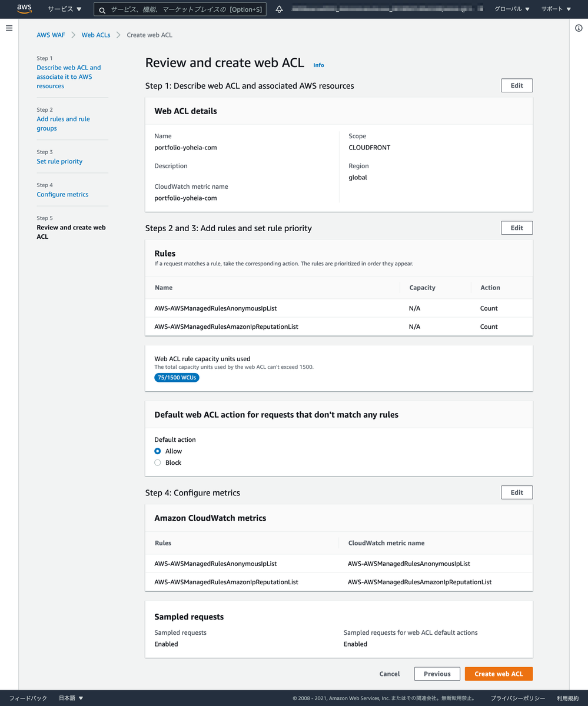
Task: Open the AWS home console via logo icon
Action: [24, 8]
